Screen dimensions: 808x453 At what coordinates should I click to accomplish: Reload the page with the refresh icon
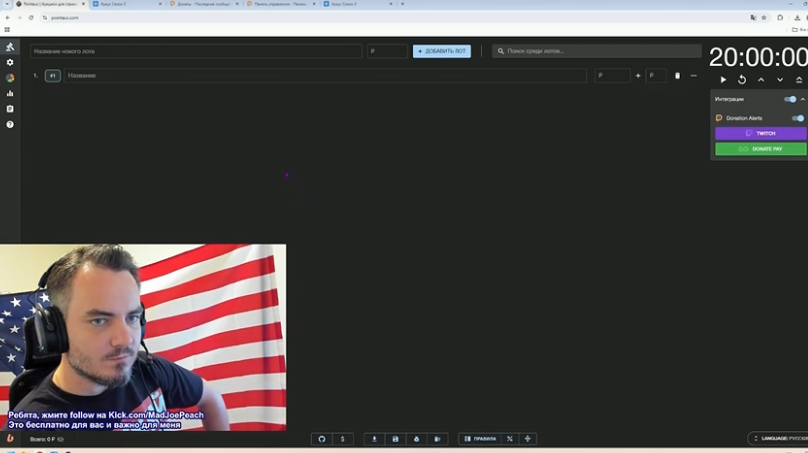click(x=31, y=18)
